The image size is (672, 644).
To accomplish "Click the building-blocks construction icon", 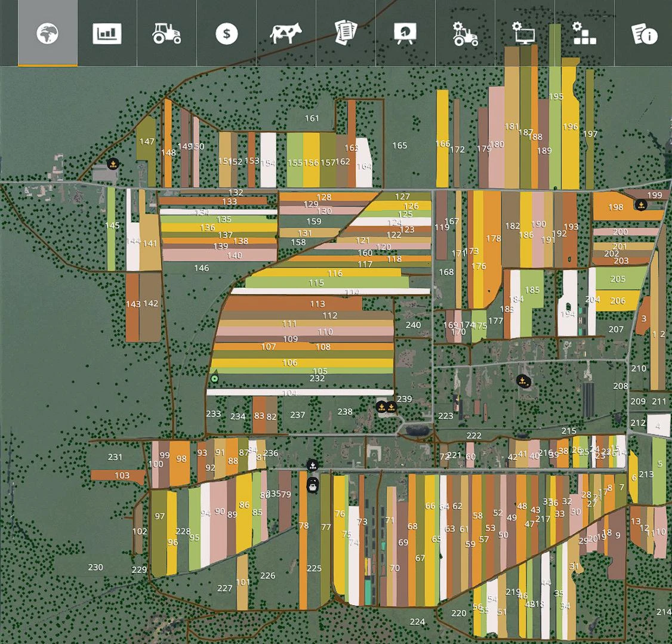I will tap(582, 34).
